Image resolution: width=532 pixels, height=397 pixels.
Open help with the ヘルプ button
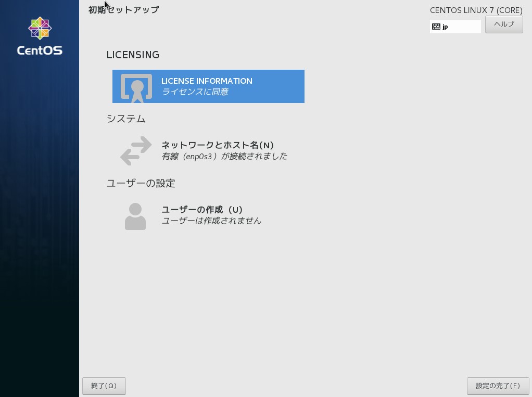click(x=503, y=24)
